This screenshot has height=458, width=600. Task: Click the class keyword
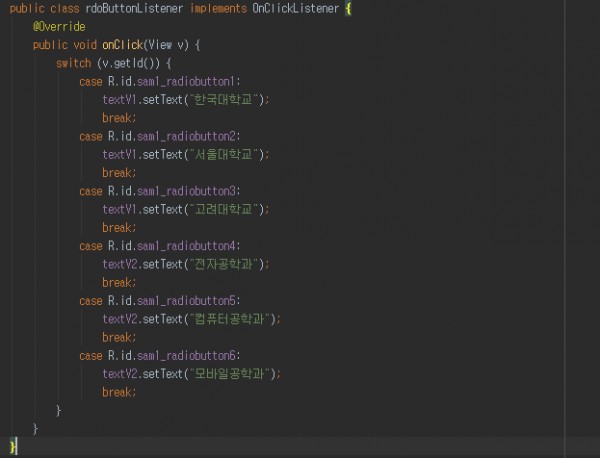(x=65, y=8)
